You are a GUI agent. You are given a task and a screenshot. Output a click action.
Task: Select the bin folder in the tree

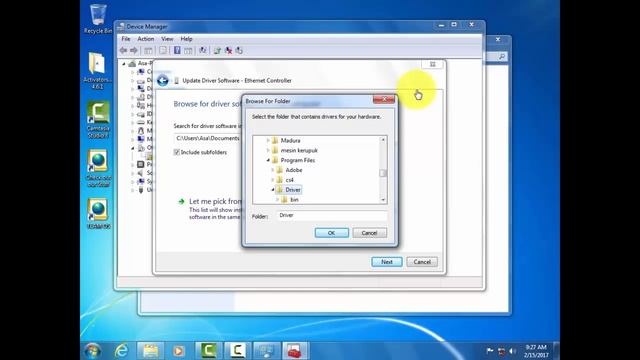click(294, 200)
